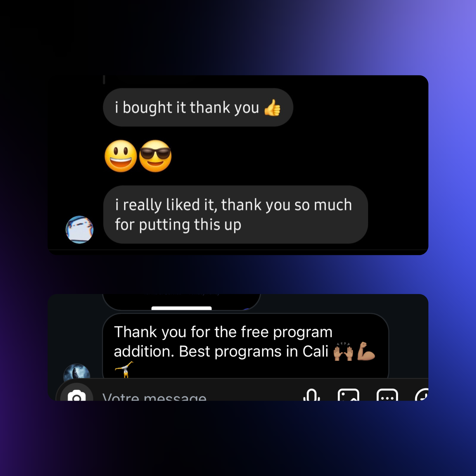Open the image gallery picker icon
The width and height of the screenshot is (476, 476).
(348, 395)
